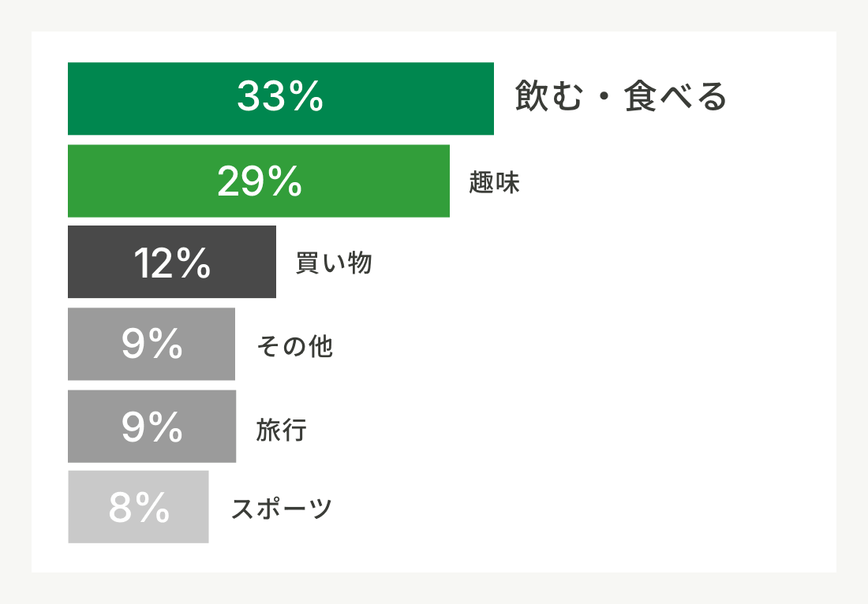Click the 9% text in the その他 bar
This screenshot has width=868, height=604.
pos(152,344)
